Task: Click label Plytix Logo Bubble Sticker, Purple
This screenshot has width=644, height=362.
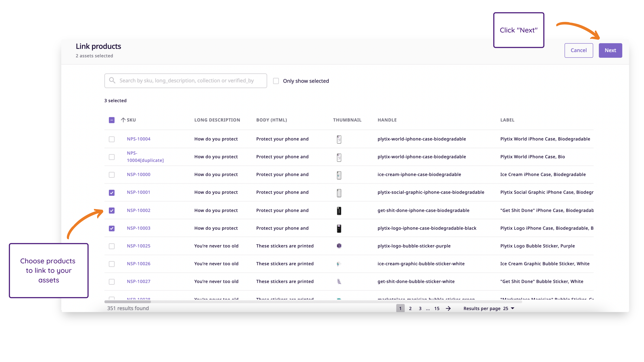Action: [537, 246]
